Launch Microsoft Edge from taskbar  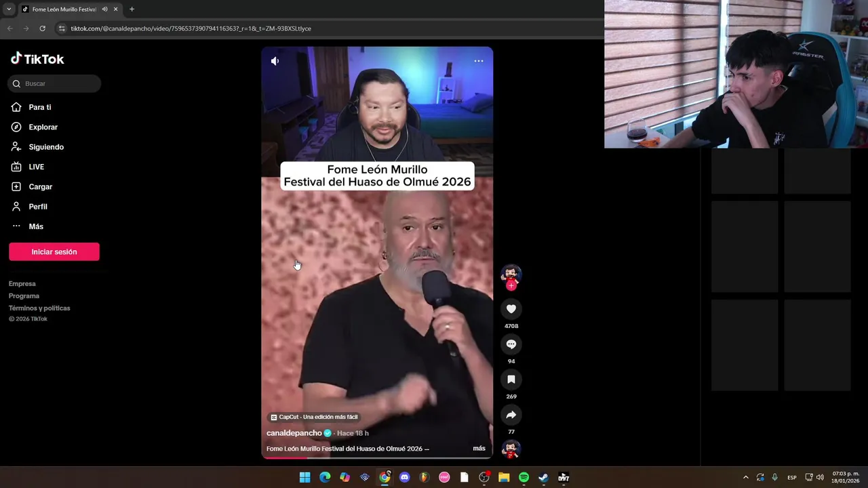325,477
